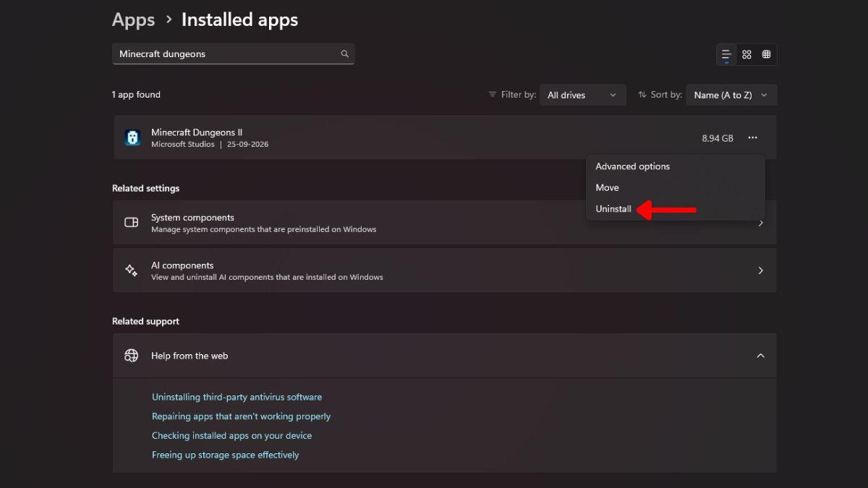Click the Minecraft Dungeons II app icon
868x488 pixels.
(x=132, y=137)
